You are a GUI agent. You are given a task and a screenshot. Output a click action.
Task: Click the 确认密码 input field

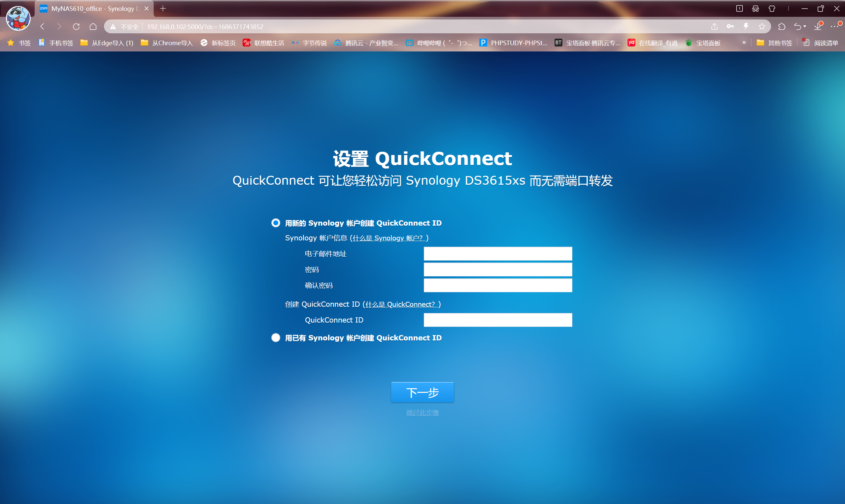(x=498, y=285)
